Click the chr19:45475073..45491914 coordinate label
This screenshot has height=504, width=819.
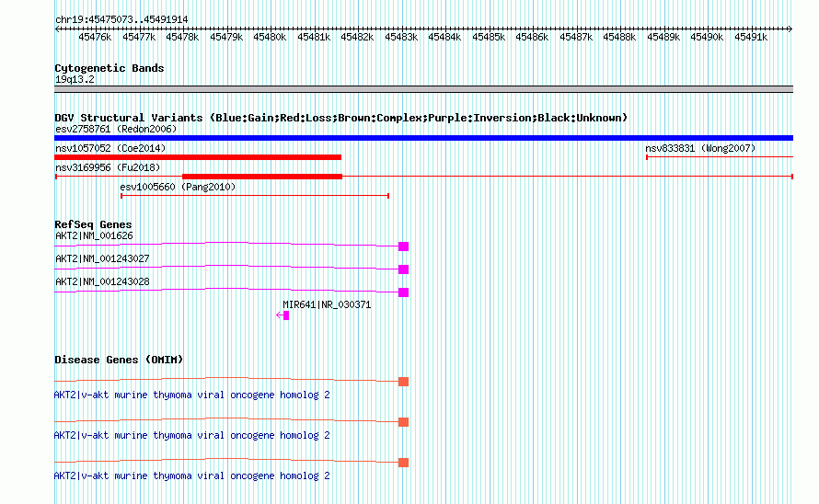point(121,19)
